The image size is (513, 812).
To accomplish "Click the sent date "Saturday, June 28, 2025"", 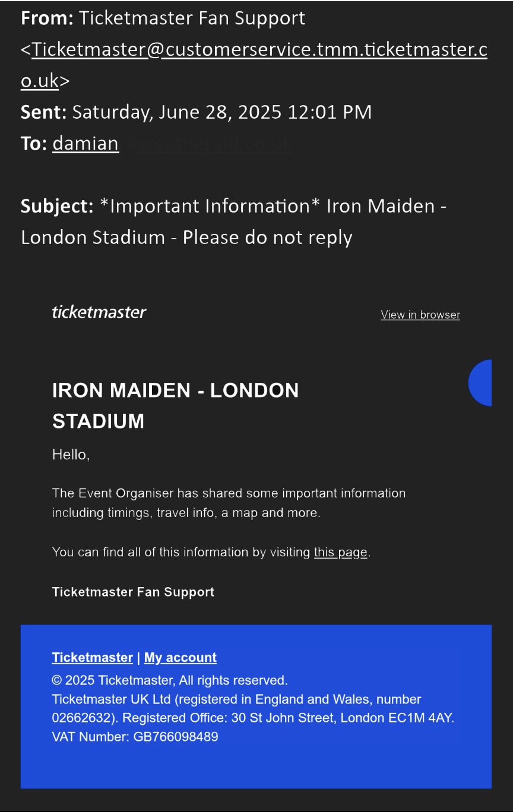I will click(x=177, y=112).
